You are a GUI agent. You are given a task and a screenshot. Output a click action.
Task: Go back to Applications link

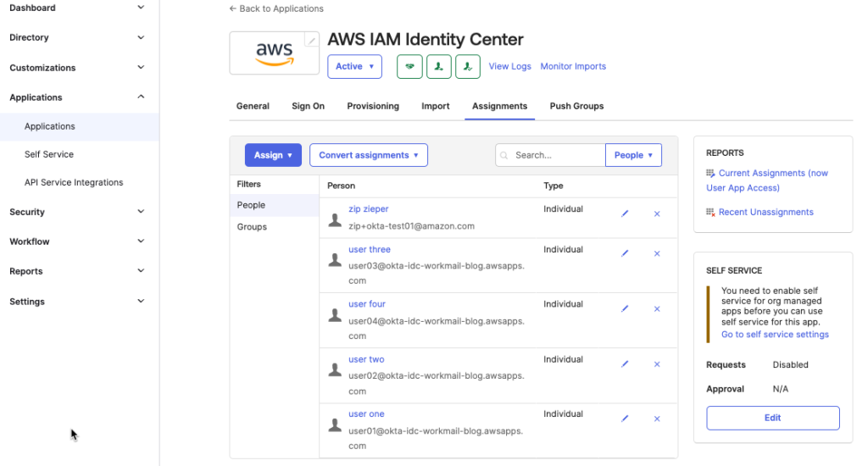coord(276,8)
